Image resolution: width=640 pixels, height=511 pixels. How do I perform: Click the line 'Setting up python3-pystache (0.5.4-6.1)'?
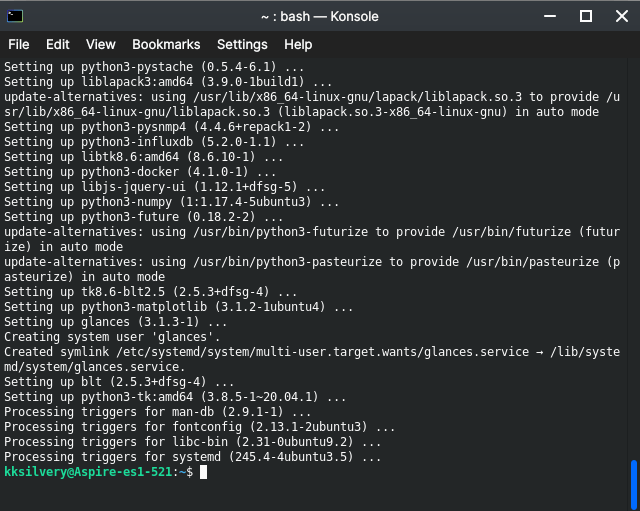[154, 67]
